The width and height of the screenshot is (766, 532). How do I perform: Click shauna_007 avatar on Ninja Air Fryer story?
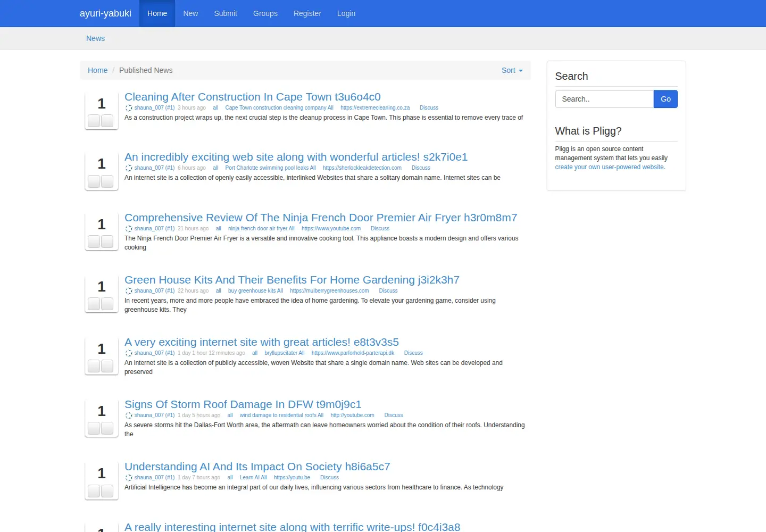(x=129, y=229)
